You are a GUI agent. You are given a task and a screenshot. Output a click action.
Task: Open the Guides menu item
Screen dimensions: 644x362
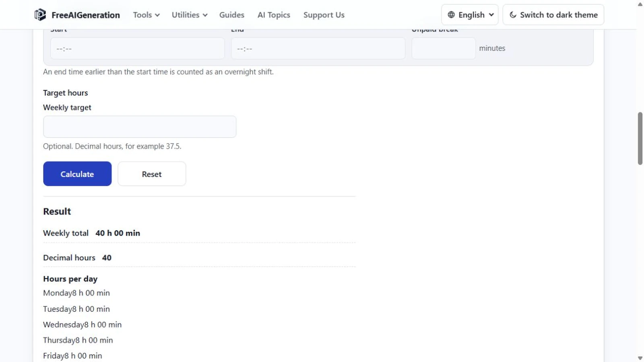coord(231,15)
